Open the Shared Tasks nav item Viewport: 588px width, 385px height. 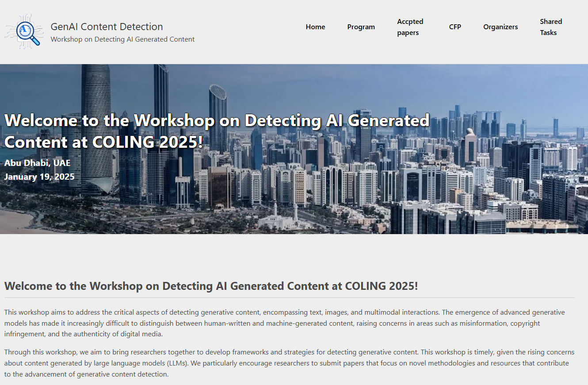click(551, 27)
